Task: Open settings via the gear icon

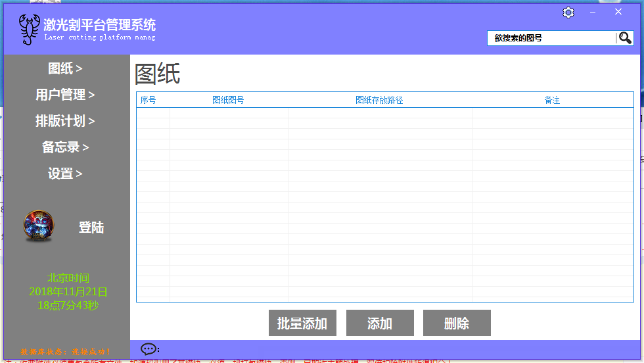Action: coord(568,12)
